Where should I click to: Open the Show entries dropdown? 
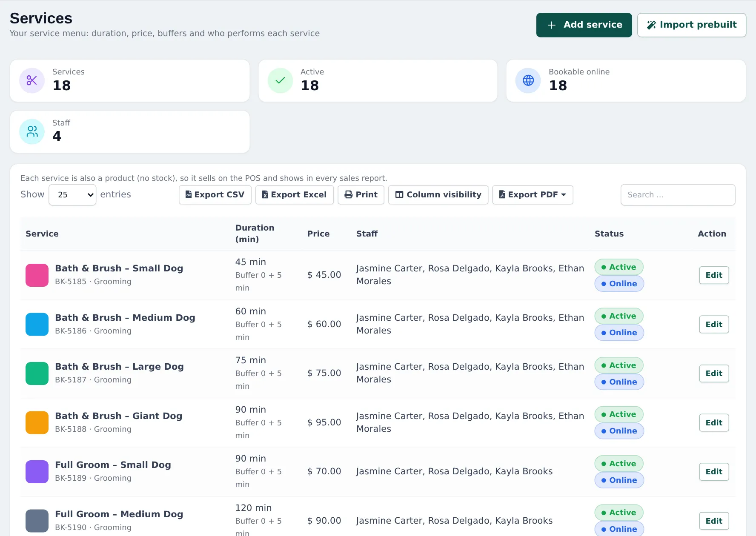72,195
